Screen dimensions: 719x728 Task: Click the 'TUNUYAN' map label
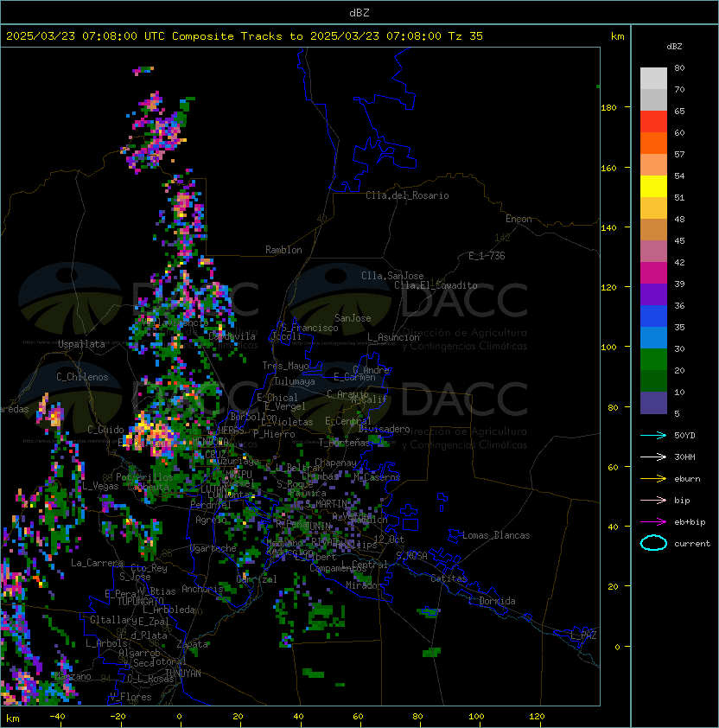pos(183,674)
